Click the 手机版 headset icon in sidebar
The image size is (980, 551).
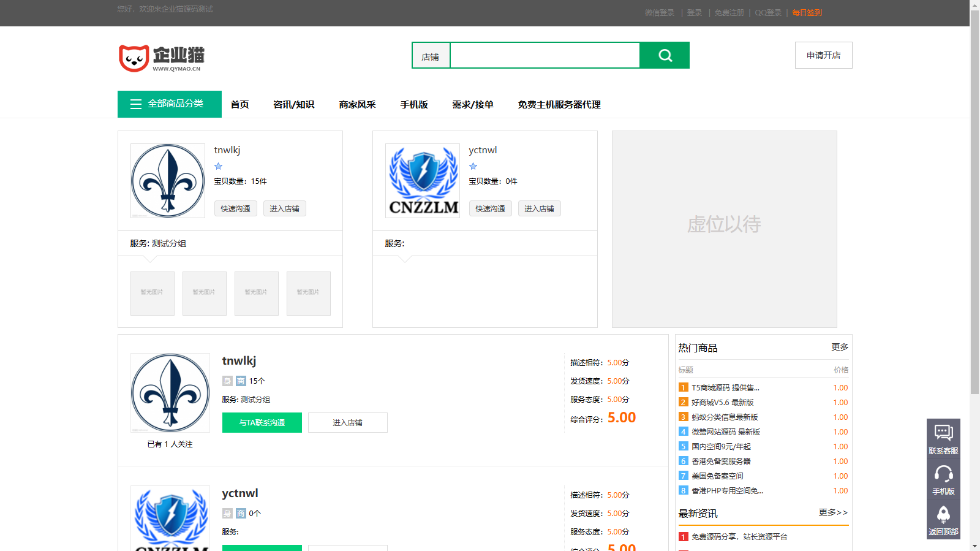[x=943, y=479]
